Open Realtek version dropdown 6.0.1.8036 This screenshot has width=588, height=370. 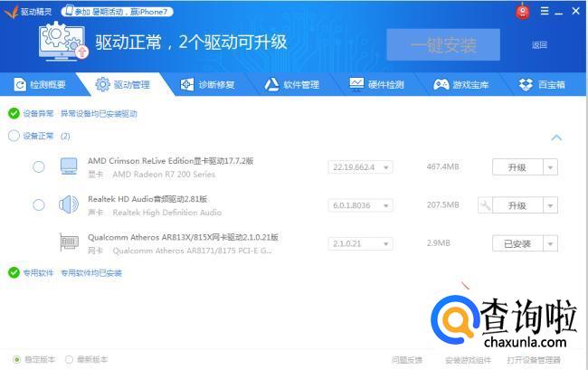[x=360, y=205]
